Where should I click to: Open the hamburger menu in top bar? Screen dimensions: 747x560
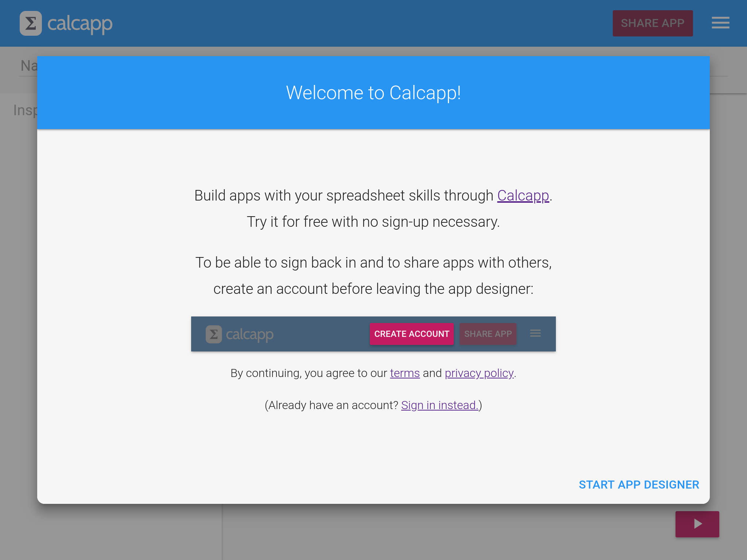(720, 23)
